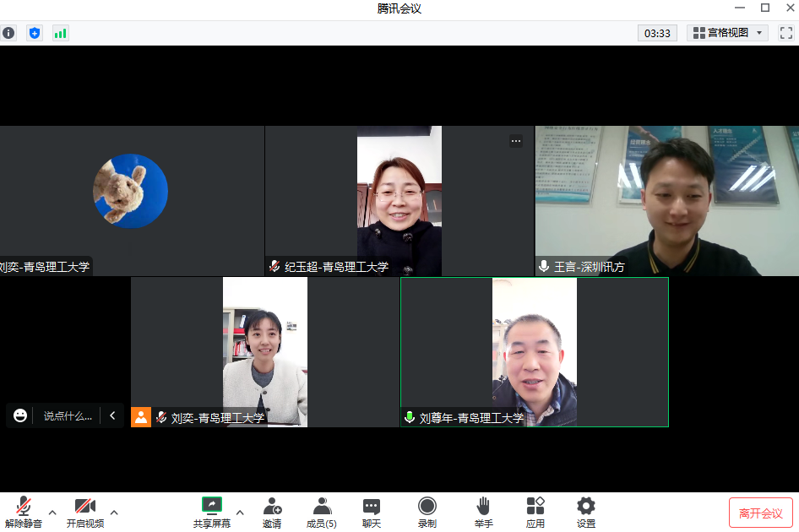Click the blue security shield icon
Image resolution: width=799 pixels, height=532 pixels.
[35, 33]
